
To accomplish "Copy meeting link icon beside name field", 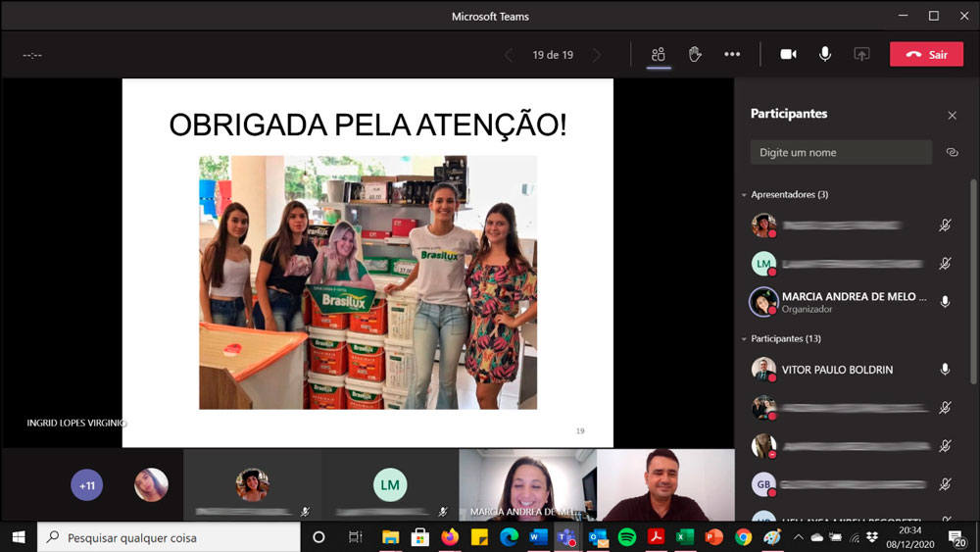I will pyautogui.click(x=952, y=152).
